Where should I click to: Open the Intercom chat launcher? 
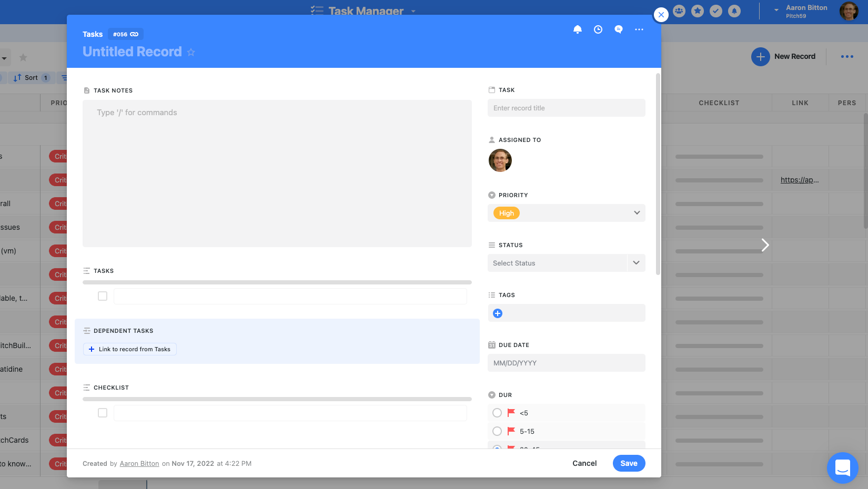point(842,467)
